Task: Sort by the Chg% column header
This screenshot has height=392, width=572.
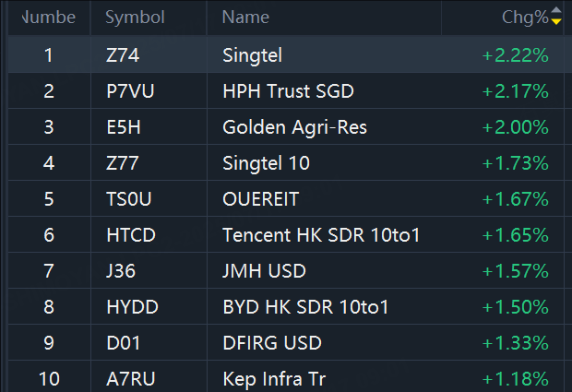Action: point(524,18)
